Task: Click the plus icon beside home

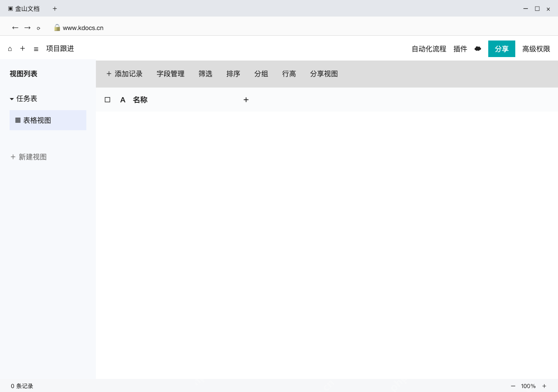Action: (x=23, y=48)
